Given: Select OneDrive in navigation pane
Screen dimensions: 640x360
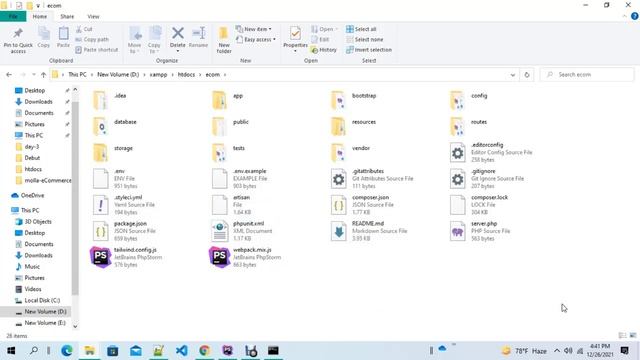Looking at the screenshot, I should pyautogui.click(x=32, y=196).
